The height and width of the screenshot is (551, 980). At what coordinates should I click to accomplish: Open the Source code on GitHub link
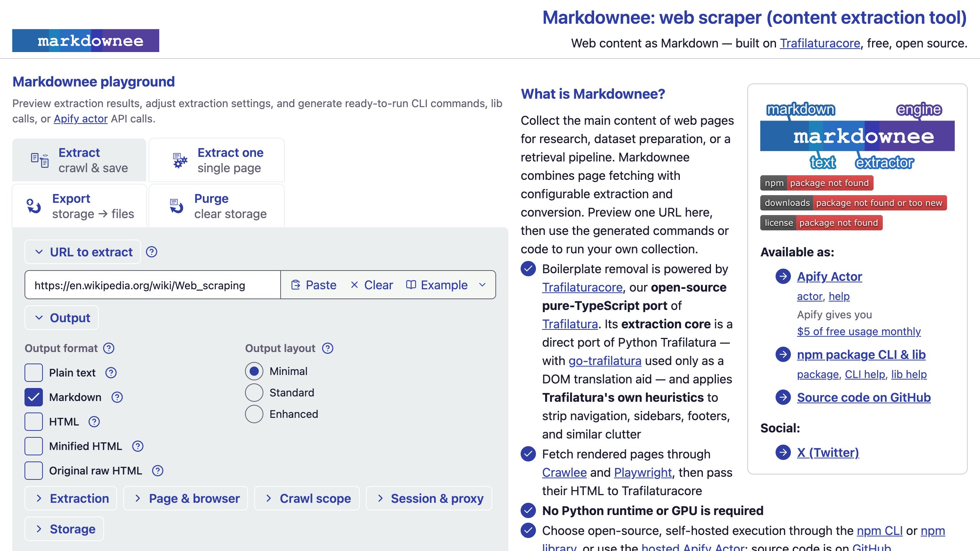pos(864,397)
